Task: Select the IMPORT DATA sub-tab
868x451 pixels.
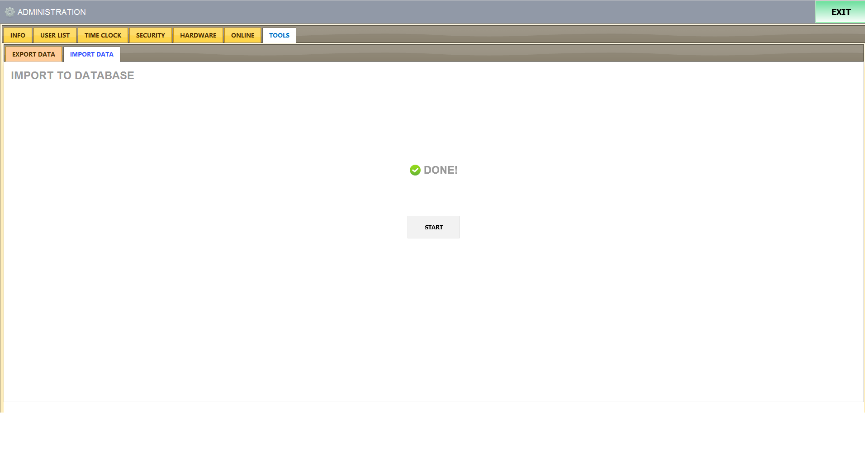Action: 91,54
